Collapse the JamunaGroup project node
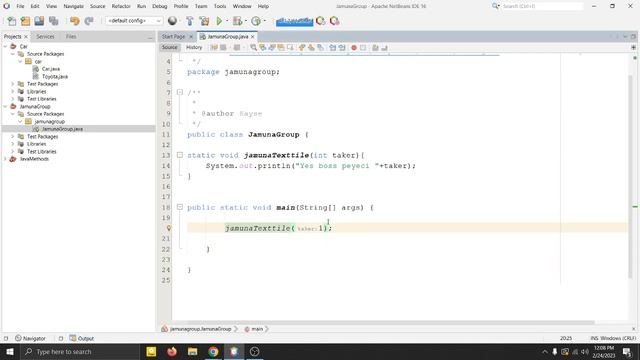Screen dimensions: 640x360 coord(5,107)
